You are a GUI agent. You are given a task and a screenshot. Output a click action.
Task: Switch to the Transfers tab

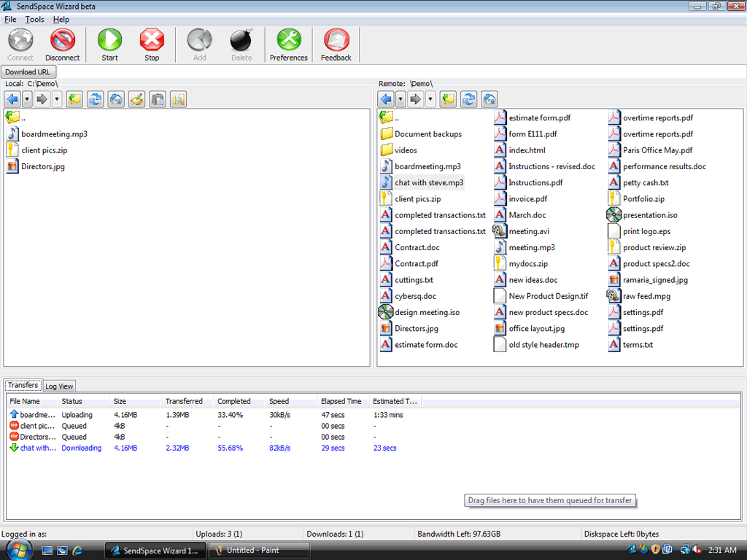(23, 385)
